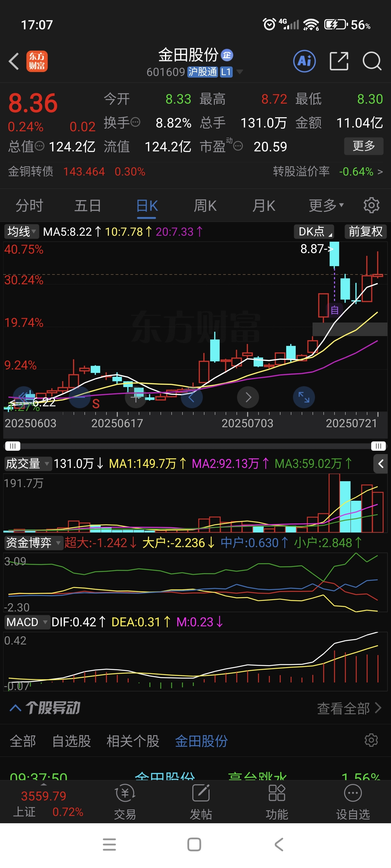Switch to the 分时 tab
This screenshot has height=868, width=391.
point(29,205)
